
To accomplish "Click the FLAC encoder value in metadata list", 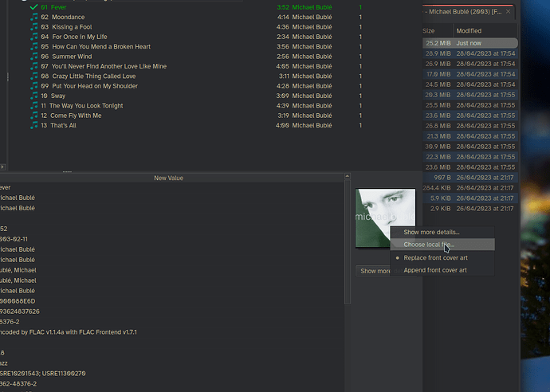I will pos(69,332).
